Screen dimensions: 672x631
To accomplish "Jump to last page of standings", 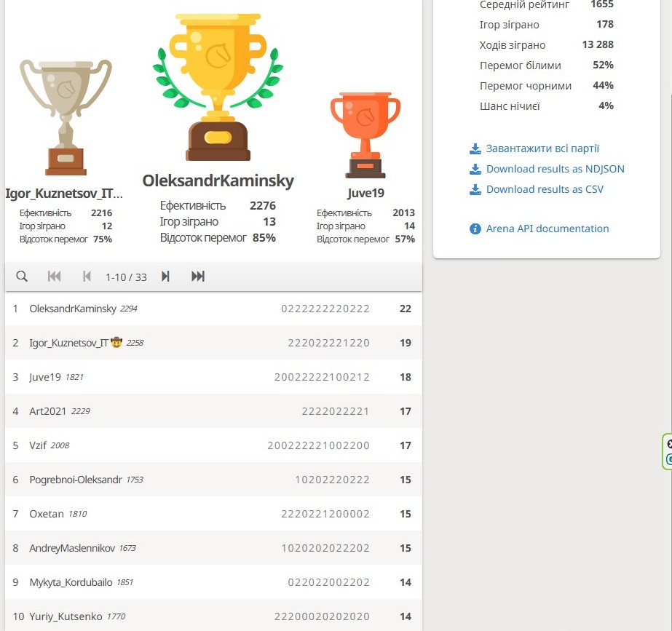I will point(198,277).
